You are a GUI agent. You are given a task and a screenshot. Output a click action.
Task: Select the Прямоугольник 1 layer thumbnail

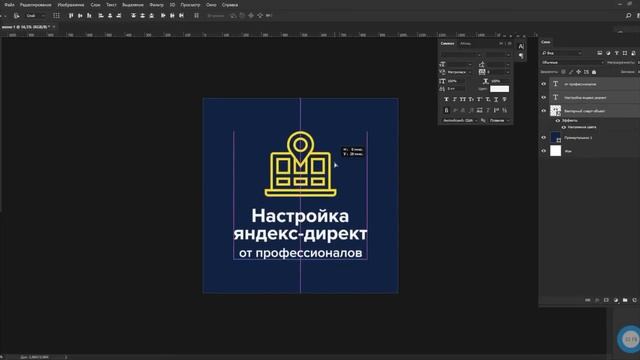[556, 138]
